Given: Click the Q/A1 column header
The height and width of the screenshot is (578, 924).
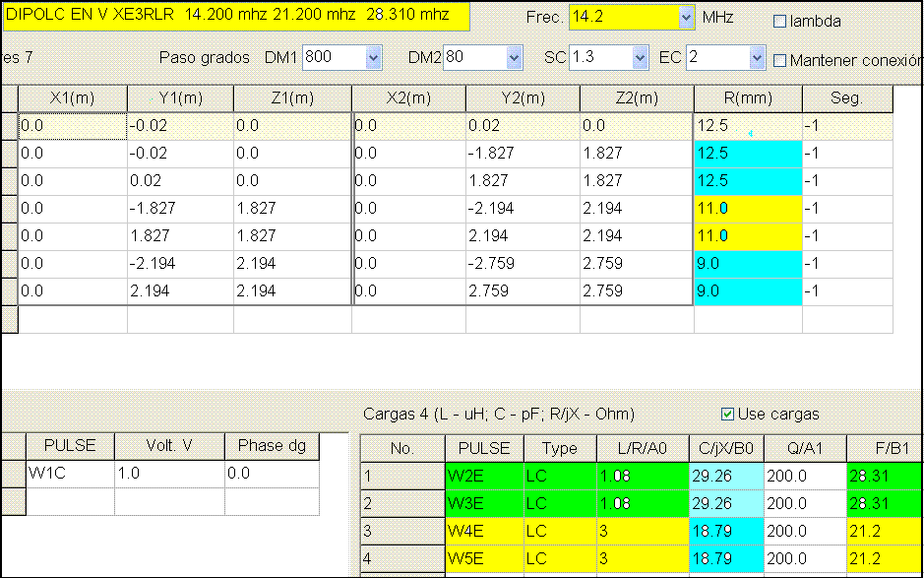Looking at the screenshot, I should 804,449.
